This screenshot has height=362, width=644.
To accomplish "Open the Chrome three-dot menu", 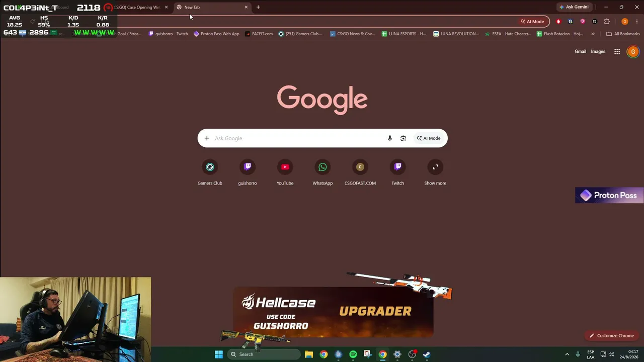I will click(637, 22).
